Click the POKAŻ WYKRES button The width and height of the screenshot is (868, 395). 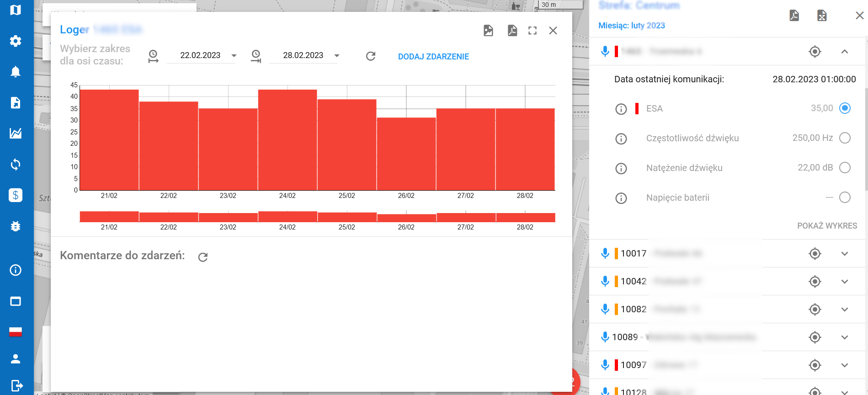[x=827, y=226]
